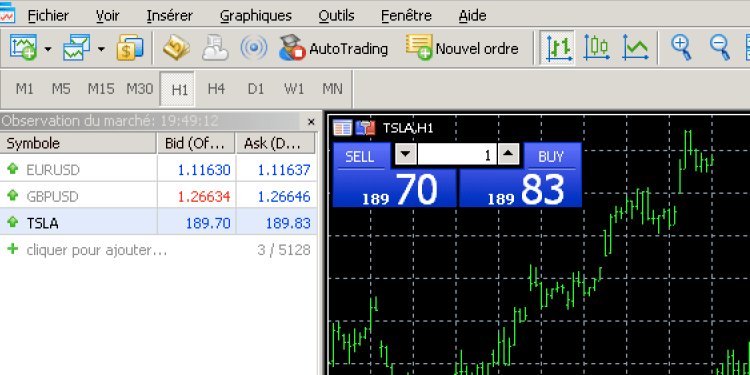Open the Navigator folder icon
The image size is (750, 375).
[x=176, y=48]
